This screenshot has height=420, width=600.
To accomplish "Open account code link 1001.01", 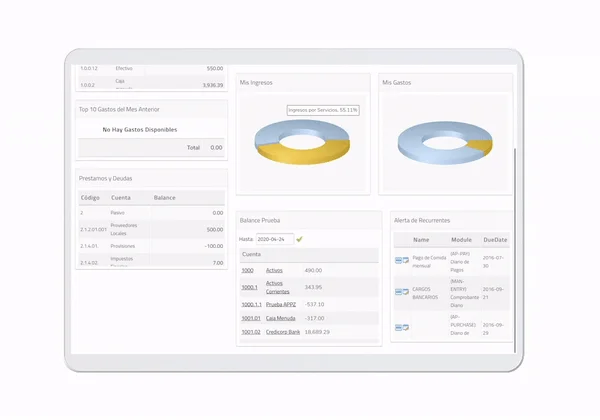I will click(x=251, y=318).
